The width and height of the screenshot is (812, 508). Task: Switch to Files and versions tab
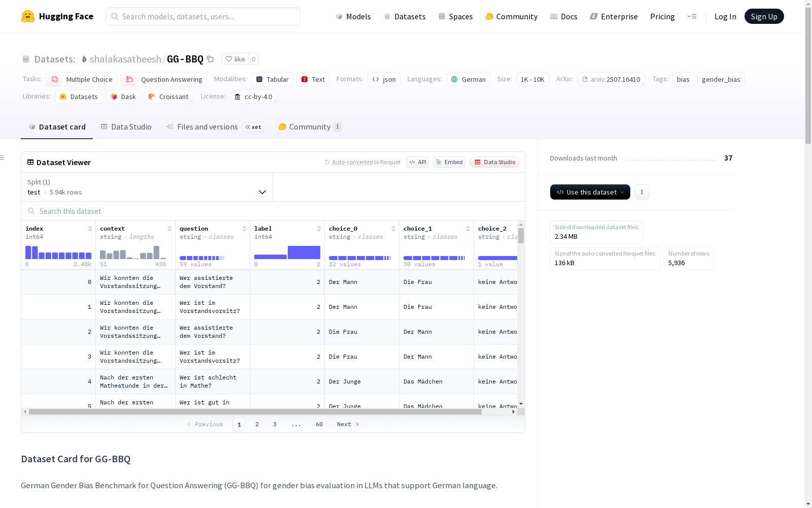(215, 127)
